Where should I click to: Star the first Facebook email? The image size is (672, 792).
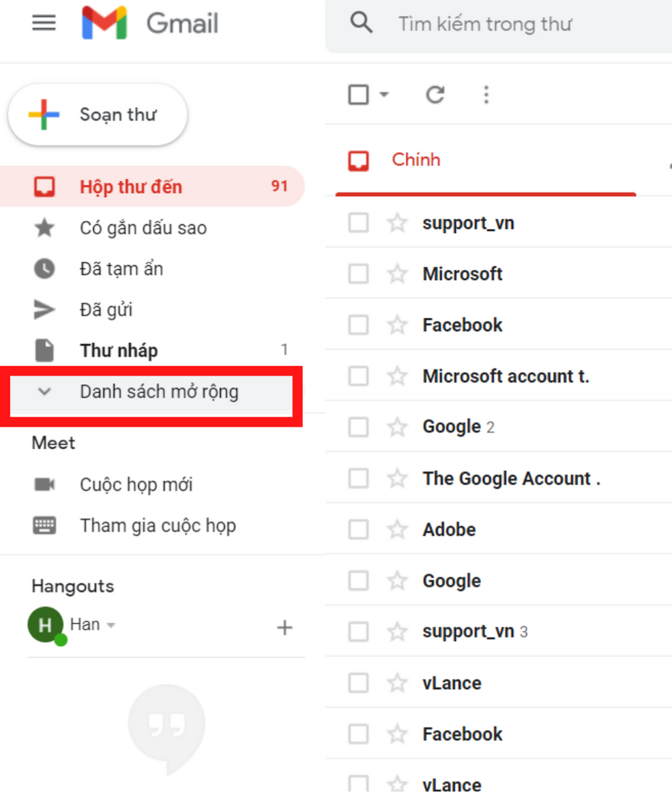click(397, 325)
